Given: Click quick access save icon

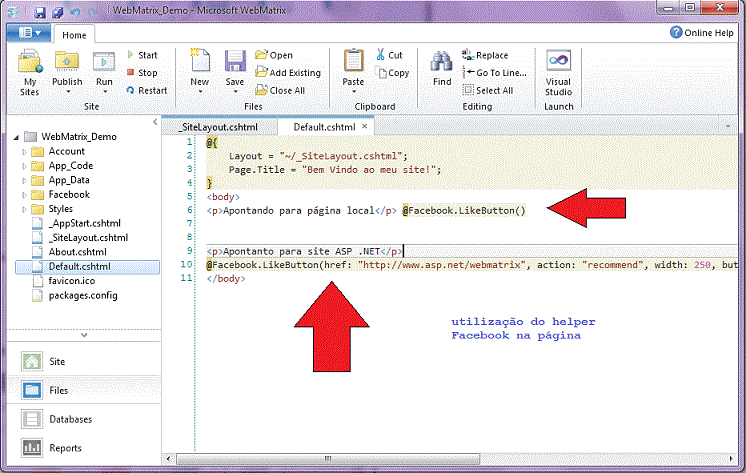Looking at the screenshot, I should pos(40,11).
